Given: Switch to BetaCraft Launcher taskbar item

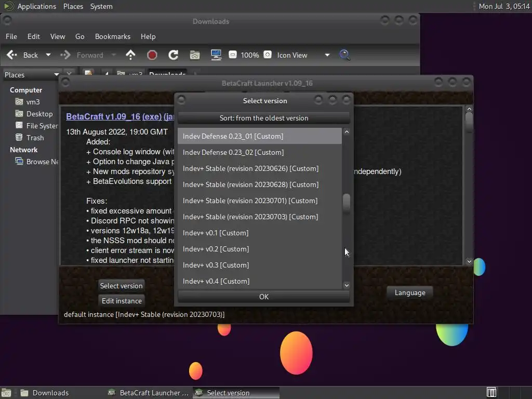Looking at the screenshot, I should [148, 393].
